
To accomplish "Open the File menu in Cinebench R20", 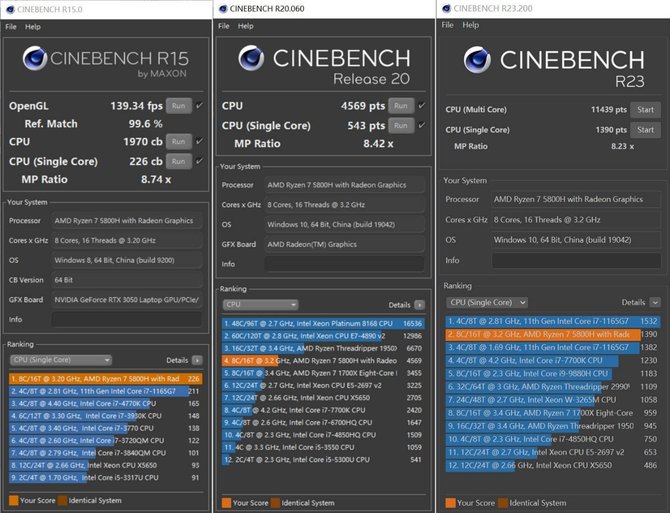I will [223, 26].
